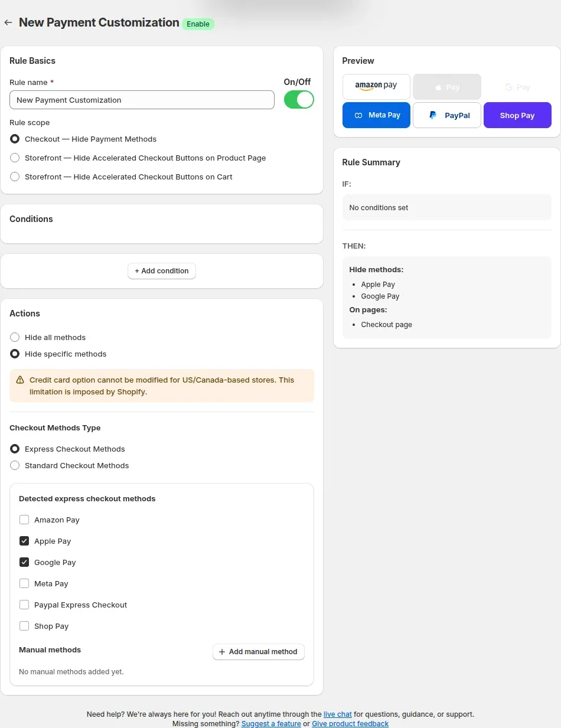Click the Google Pay preview button

point(517,87)
